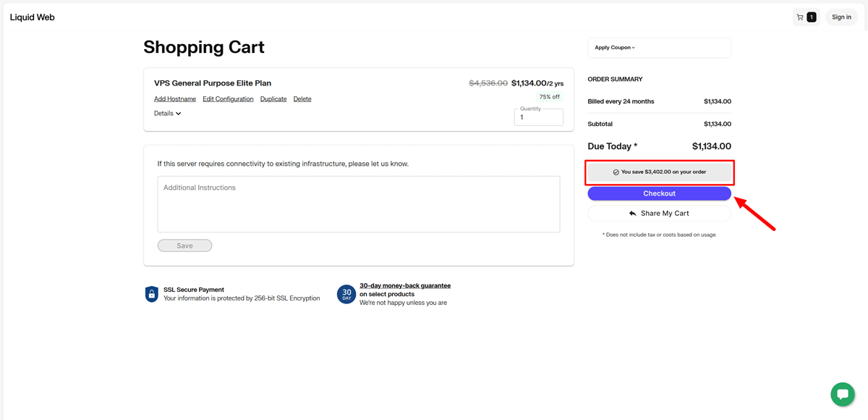Click the SSL Secure Payment lock icon
Viewport: 868px width, 420px height.
point(151,294)
